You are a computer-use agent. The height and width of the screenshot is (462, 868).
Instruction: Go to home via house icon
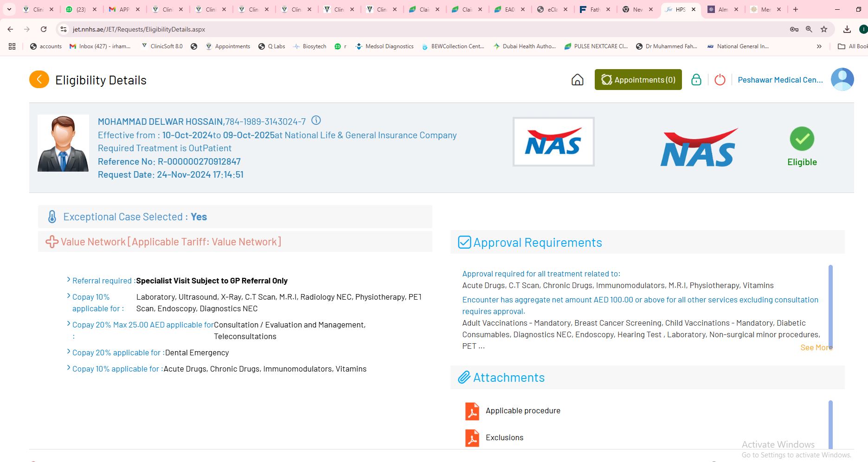click(577, 80)
